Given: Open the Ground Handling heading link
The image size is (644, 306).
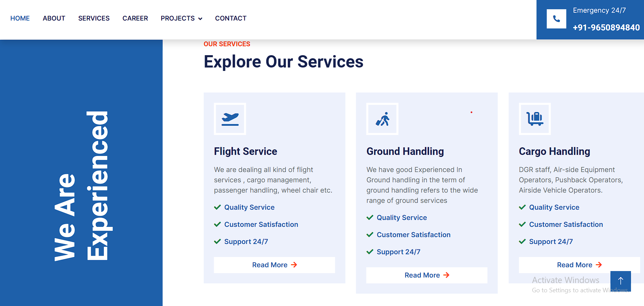Looking at the screenshot, I should point(405,151).
